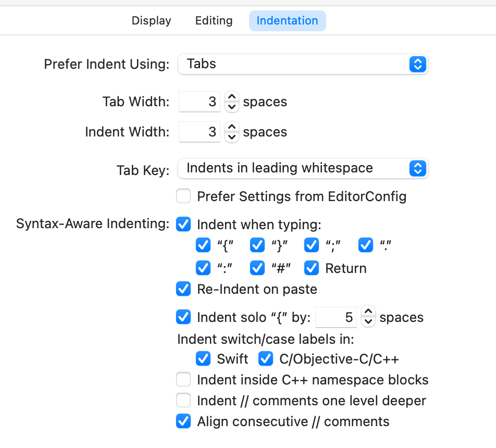This screenshot has width=496, height=448.
Task: Click Indent Width stepper arrows
Action: tap(231, 132)
